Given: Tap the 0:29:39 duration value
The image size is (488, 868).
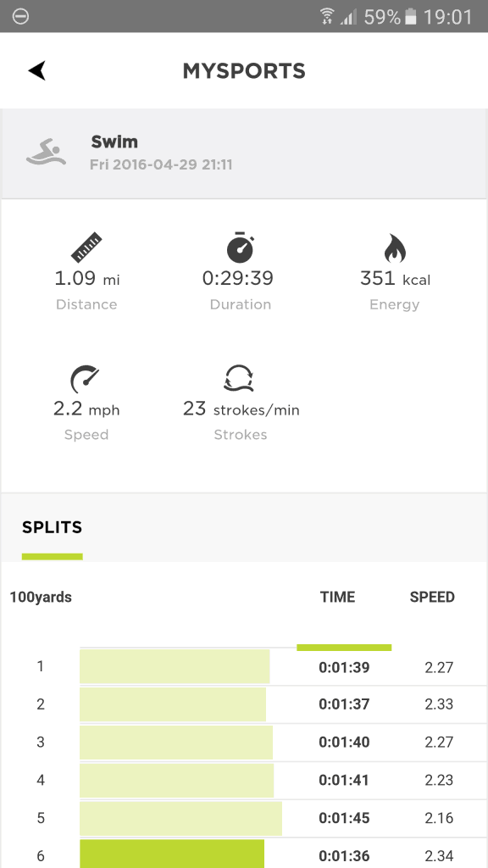Looking at the screenshot, I should [238, 278].
